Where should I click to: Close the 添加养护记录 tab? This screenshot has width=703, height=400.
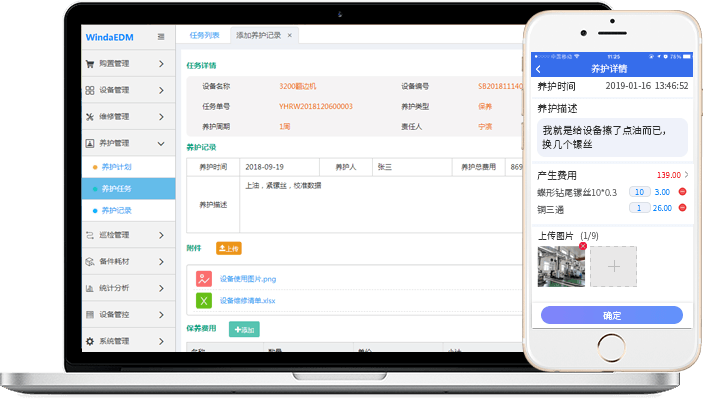tap(290, 35)
